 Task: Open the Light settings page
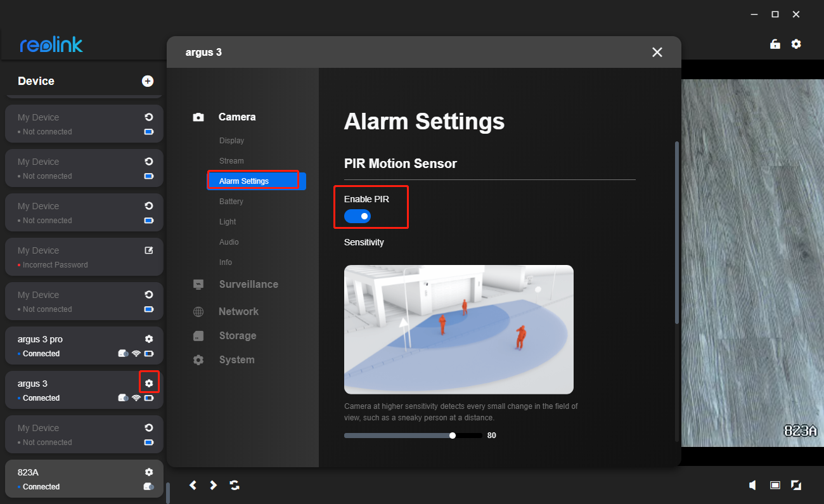tap(228, 222)
